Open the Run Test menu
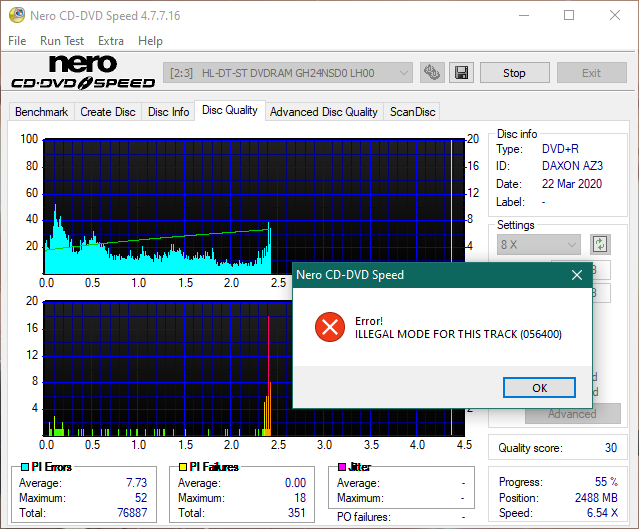Image resolution: width=639 pixels, height=529 pixels. click(62, 41)
